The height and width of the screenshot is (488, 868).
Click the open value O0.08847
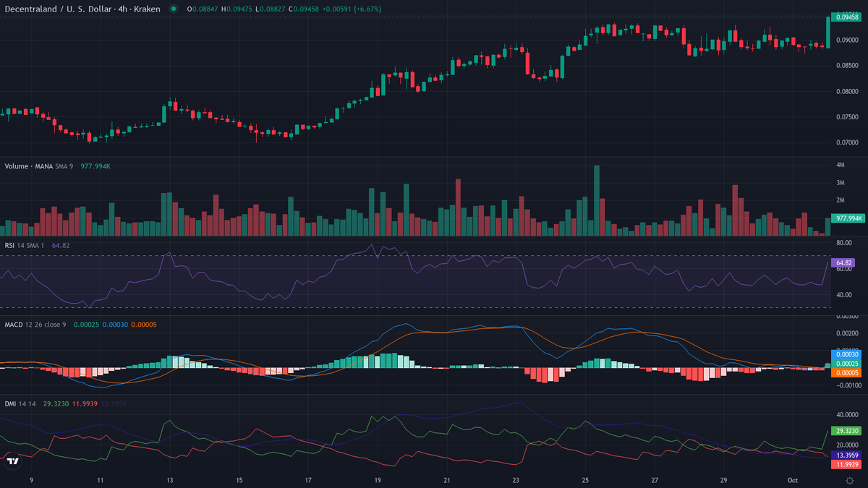[x=203, y=9]
